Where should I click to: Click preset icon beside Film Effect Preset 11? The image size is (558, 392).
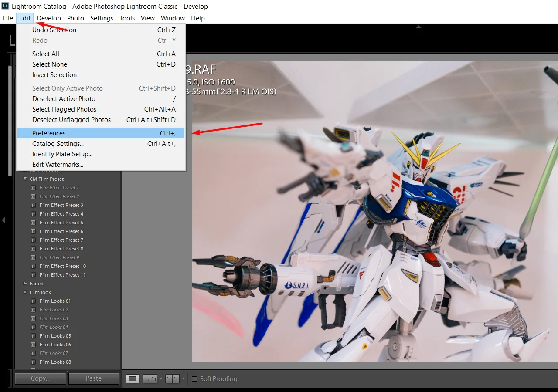pyautogui.click(x=33, y=275)
